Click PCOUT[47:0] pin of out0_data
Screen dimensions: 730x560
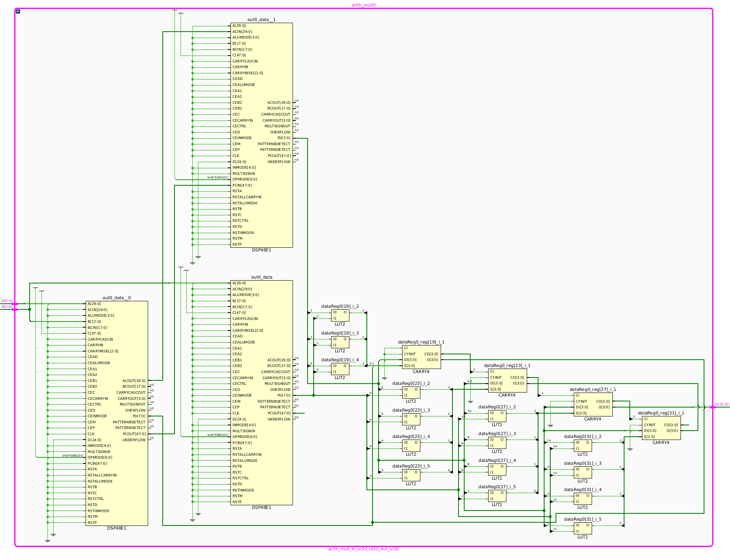(279, 413)
